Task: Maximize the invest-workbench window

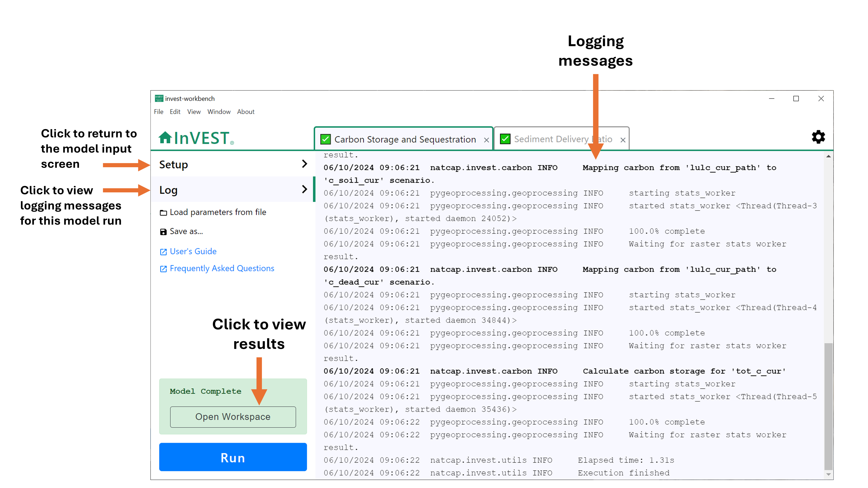Action: coord(796,98)
